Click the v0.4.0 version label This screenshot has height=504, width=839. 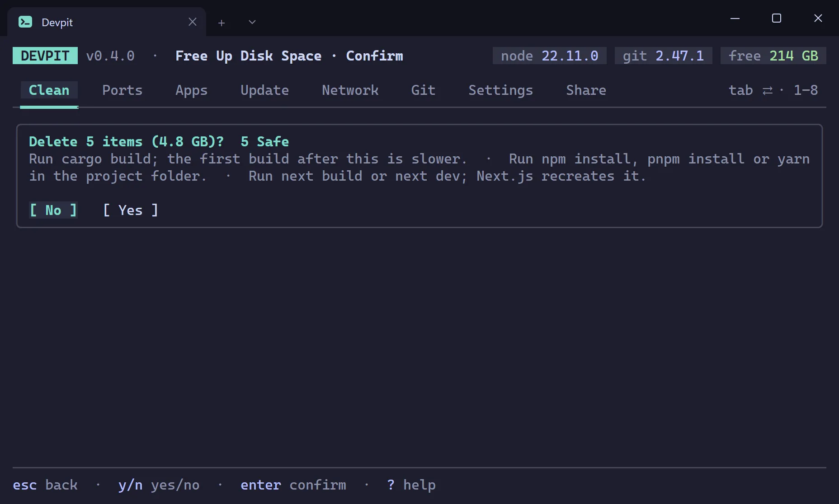pos(110,56)
